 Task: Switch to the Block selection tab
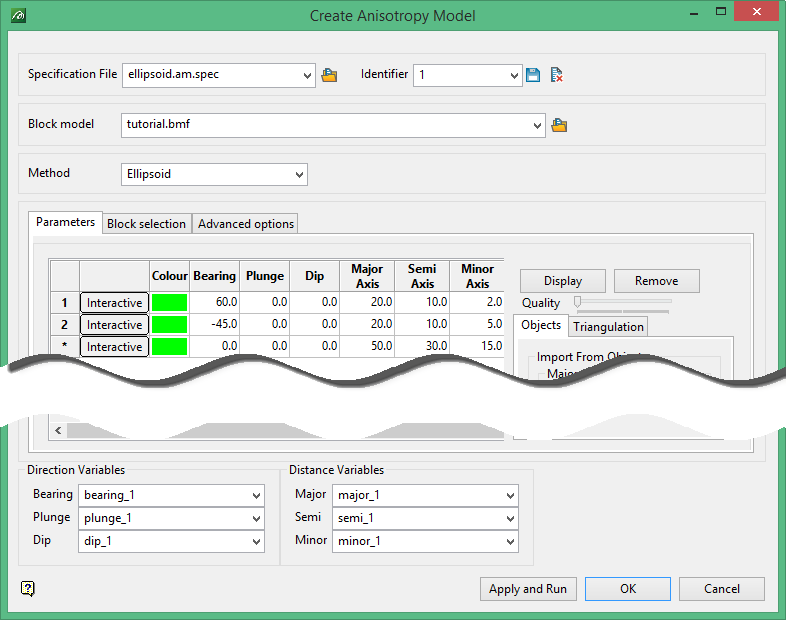point(146,224)
